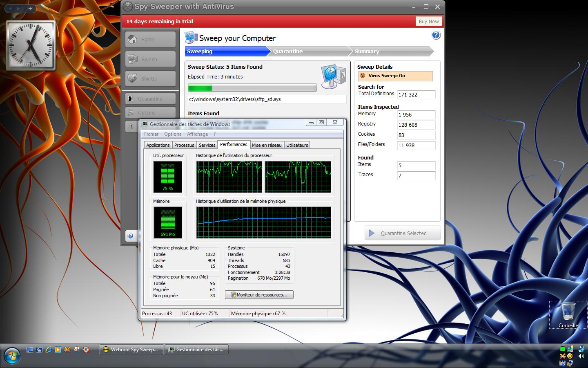The image size is (588, 368).
Task: Click the volume speaker tray icon
Action: (x=581, y=356)
